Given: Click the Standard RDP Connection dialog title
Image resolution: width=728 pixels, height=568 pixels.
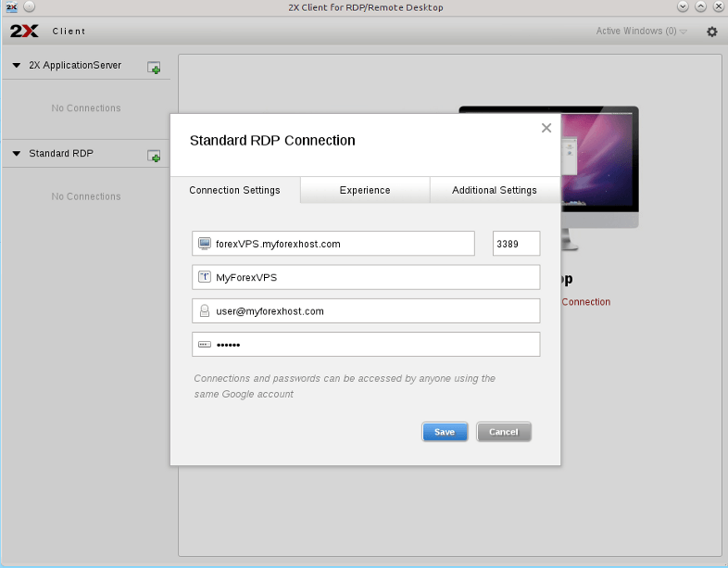Looking at the screenshot, I should click(x=272, y=140).
